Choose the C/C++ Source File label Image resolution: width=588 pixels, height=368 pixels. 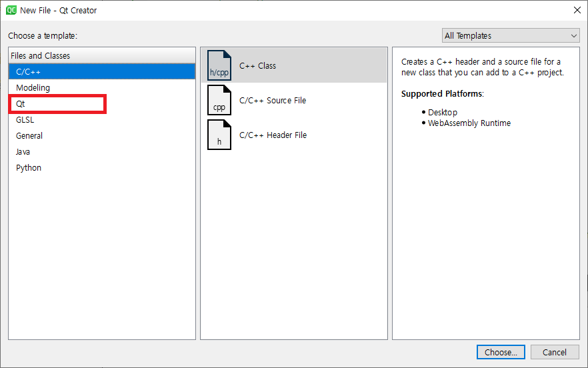[273, 101]
